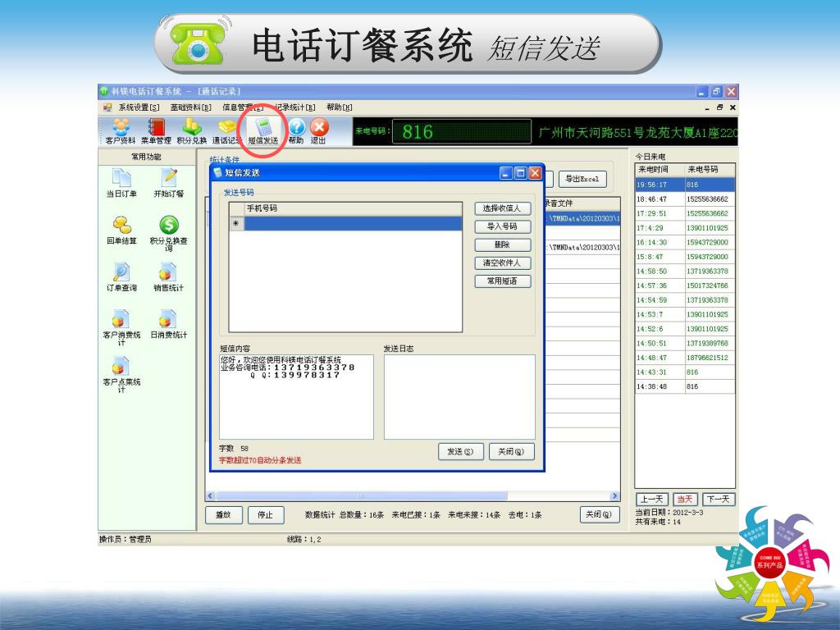The width and height of the screenshot is (840, 630).
Task: Select the 15:8:47 incoming call row
Action: (685, 257)
